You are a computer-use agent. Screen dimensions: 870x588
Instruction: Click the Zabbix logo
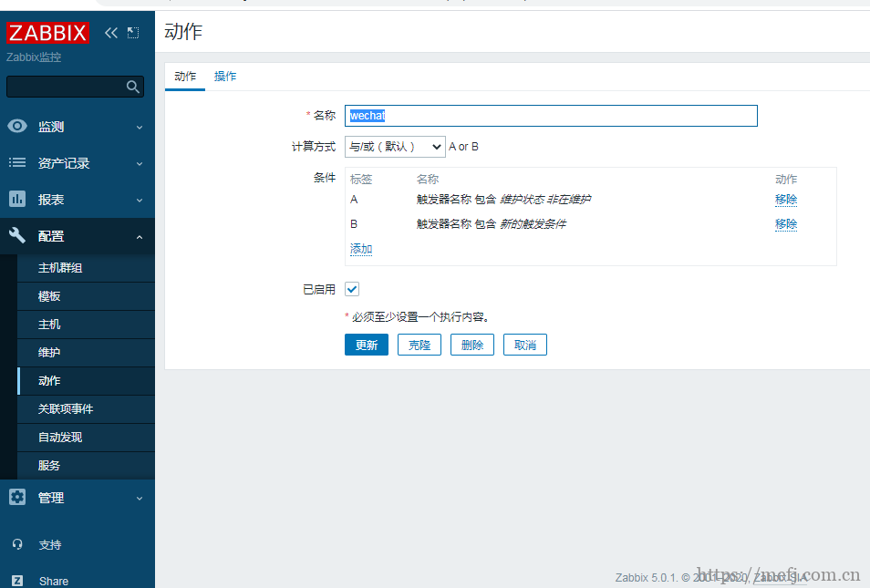47,33
